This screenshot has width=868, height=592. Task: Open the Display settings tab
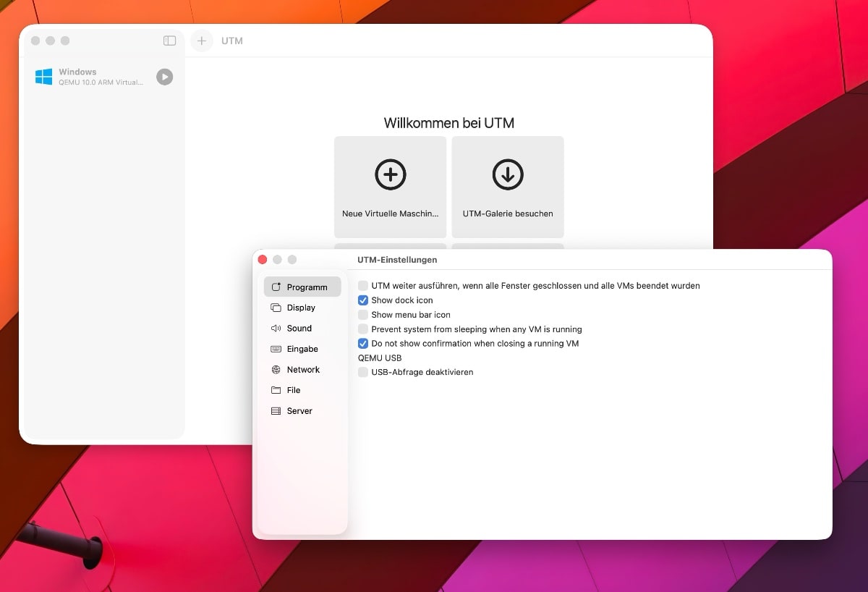[x=302, y=308]
